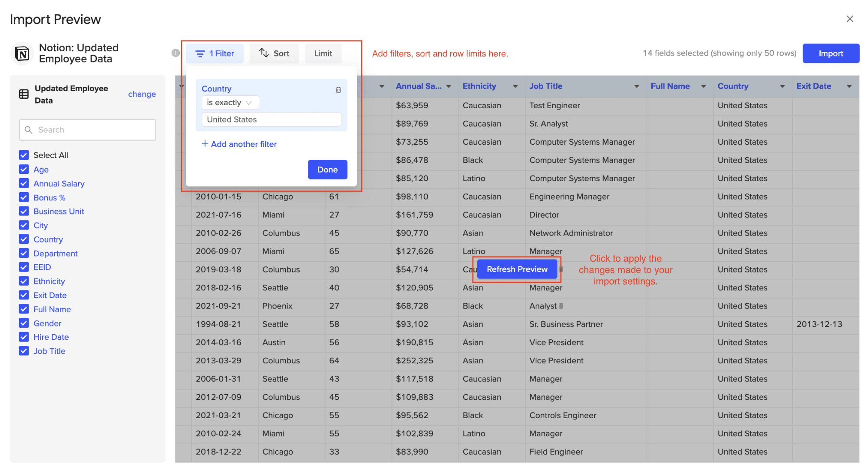Uncheck the Exit Date field checkbox
The height and width of the screenshot is (472, 868).
coord(24,295)
